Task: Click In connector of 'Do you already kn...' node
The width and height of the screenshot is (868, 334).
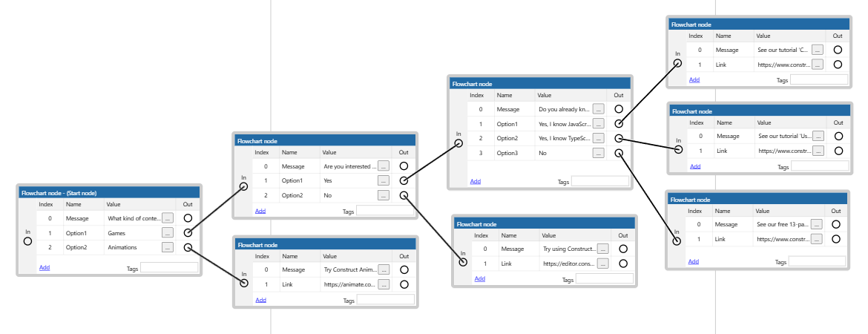Action: (x=459, y=145)
